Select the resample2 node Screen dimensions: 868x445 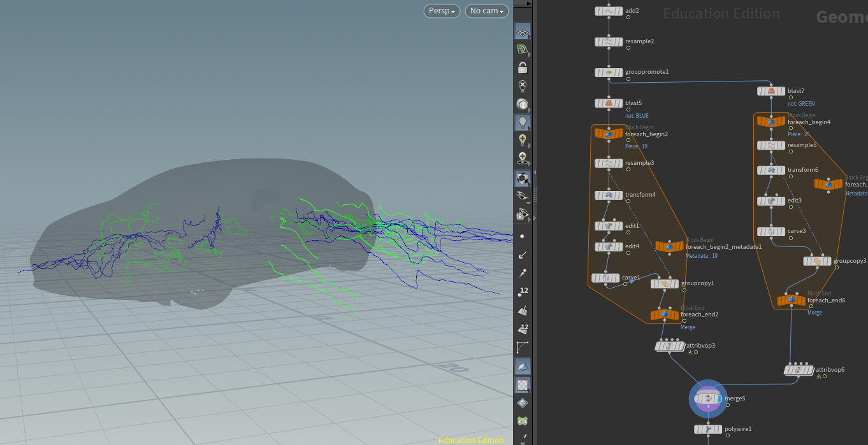609,42
